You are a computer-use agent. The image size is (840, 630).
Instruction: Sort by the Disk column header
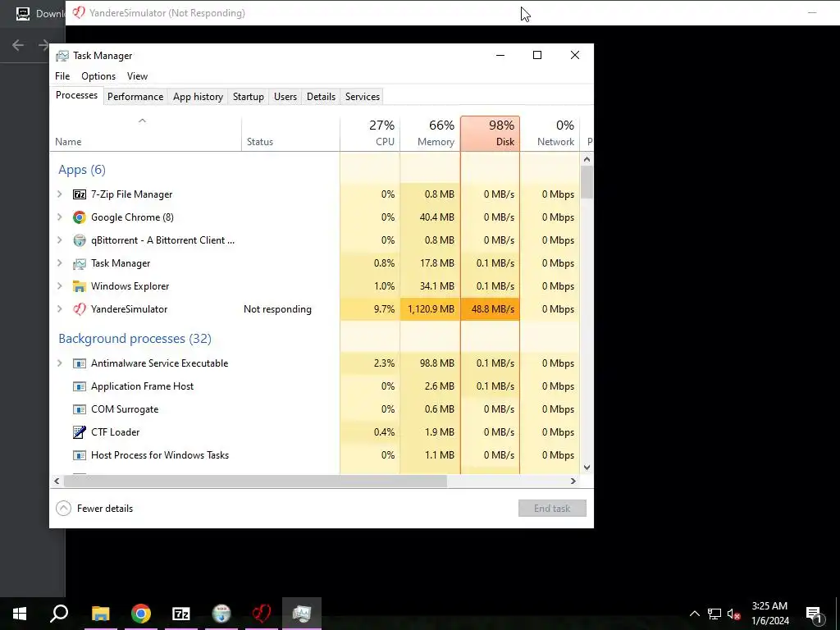[491, 134]
